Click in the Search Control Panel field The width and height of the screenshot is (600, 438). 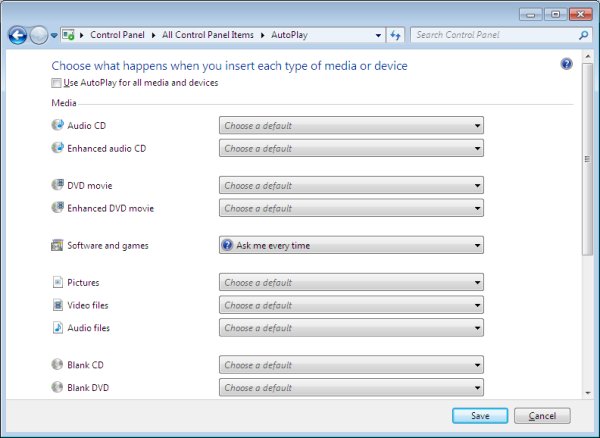pyautogui.click(x=494, y=35)
